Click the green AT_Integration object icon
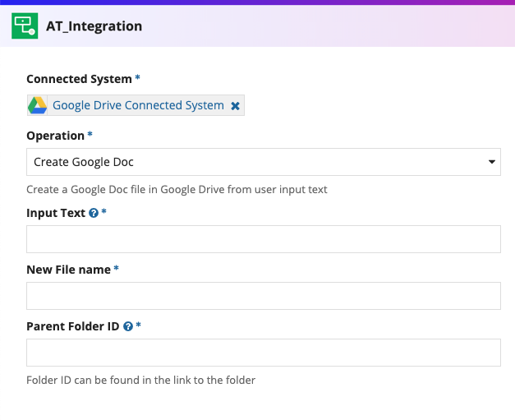The width and height of the screenshot is (515, 420). (25, 26)
